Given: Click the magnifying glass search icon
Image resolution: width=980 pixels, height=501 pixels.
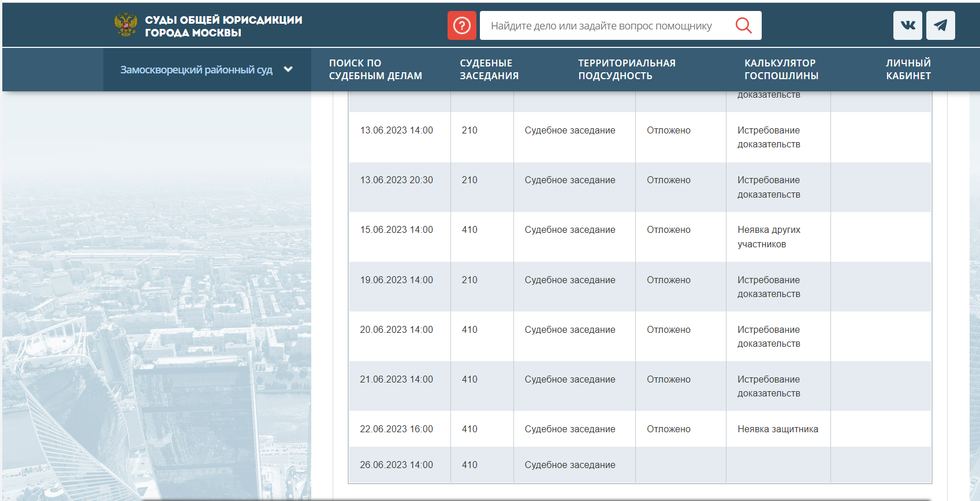Looking at the screenshot, I should click(743, 25).
